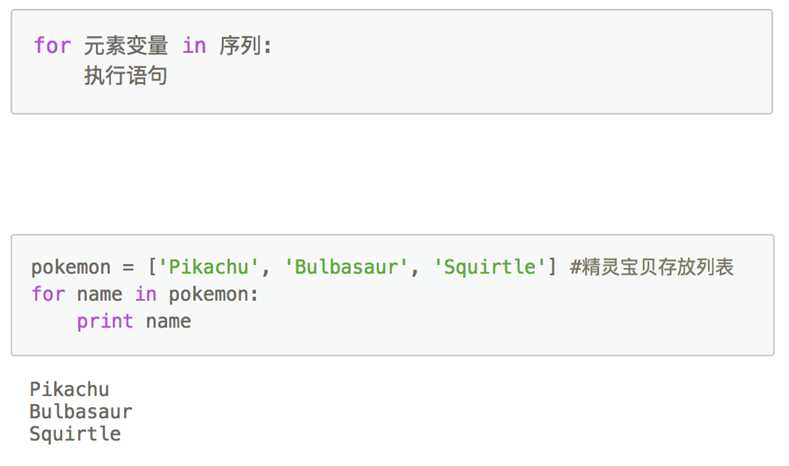This screenshot has height=466, width=789.
Task: Click the 'Pikachu' output line
Action: pyautogui.click(x=69, y=389)
